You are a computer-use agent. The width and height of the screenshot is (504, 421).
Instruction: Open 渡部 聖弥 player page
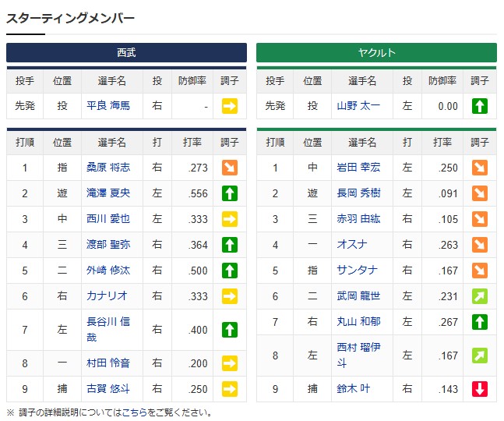tap(108, 245)
